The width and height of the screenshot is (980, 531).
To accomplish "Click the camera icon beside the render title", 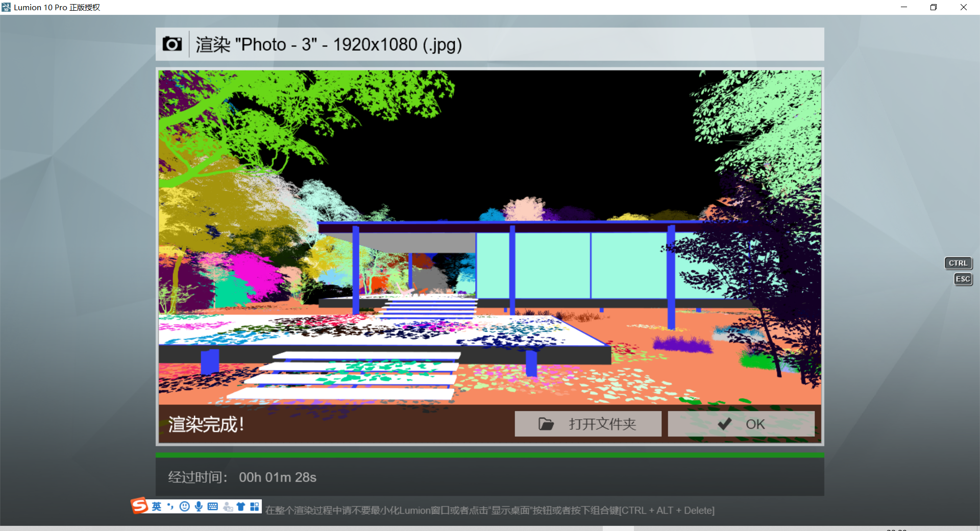I will coord(172,44).
